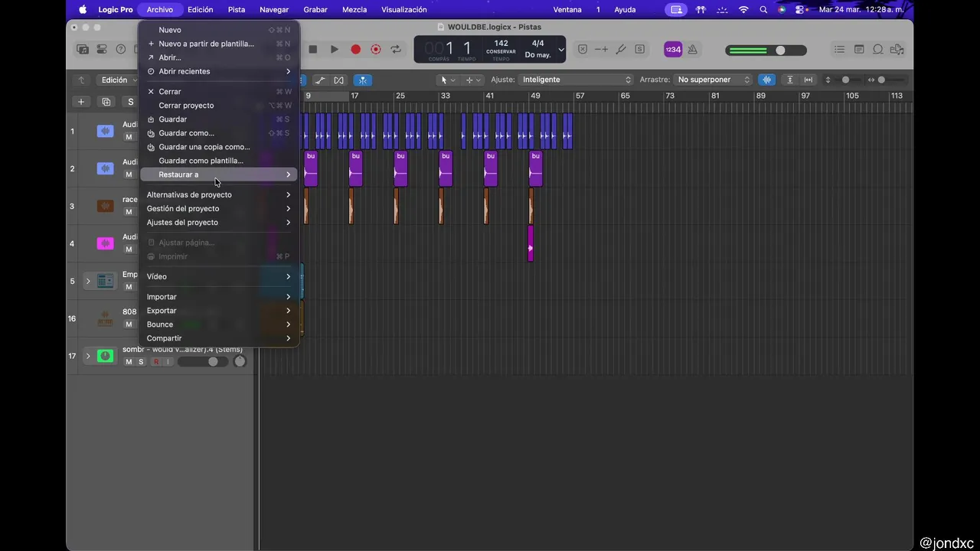
Task: Start recording with the red Record button
Action: point(355,49)
